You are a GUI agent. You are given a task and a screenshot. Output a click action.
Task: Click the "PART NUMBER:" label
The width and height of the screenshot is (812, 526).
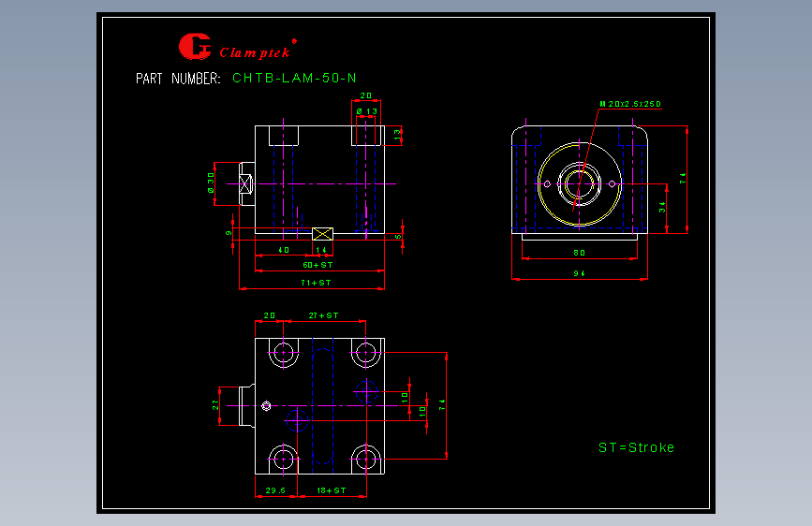(178, 79)
